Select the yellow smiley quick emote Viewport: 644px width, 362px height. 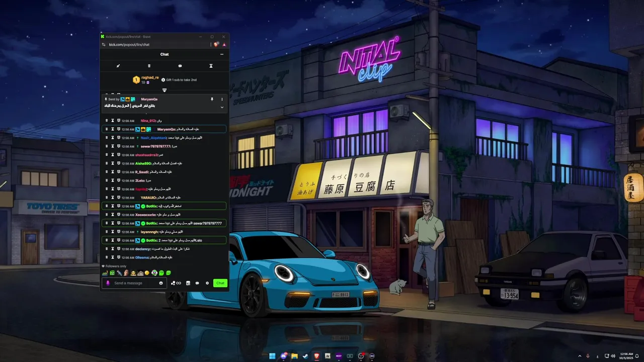tap(147, 273)
